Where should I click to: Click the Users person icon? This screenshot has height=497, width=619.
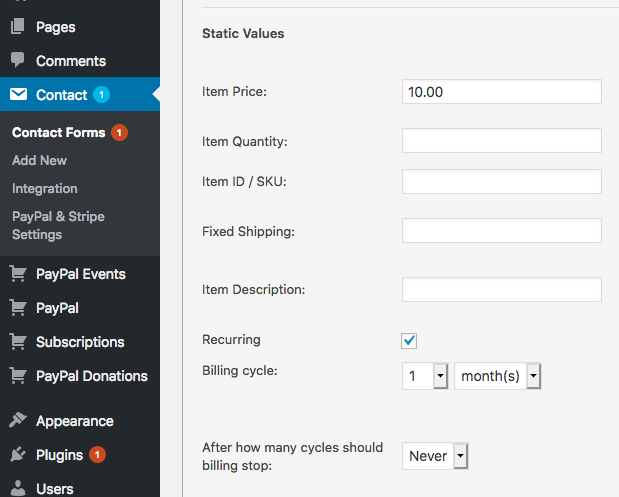point(18,488)
